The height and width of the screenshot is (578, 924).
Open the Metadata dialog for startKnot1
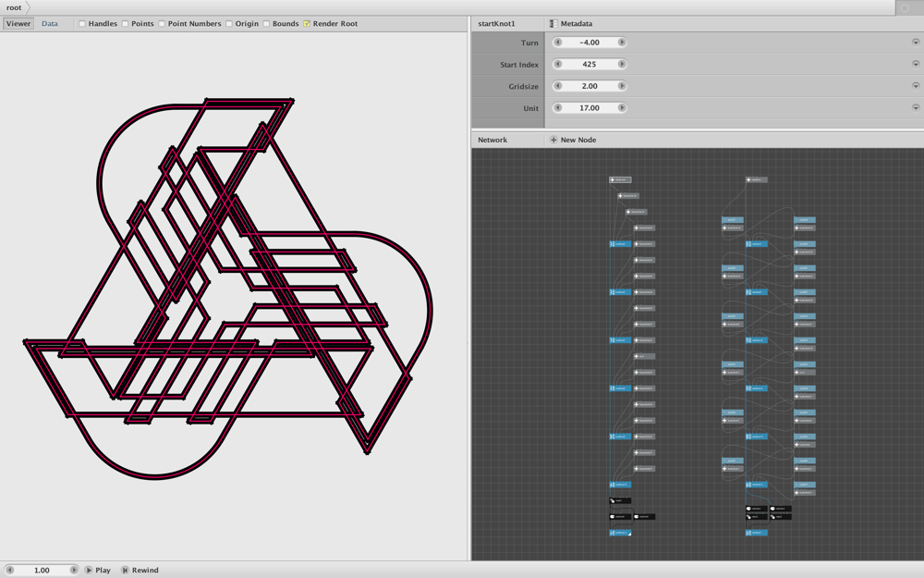click(x=570, y=24)
